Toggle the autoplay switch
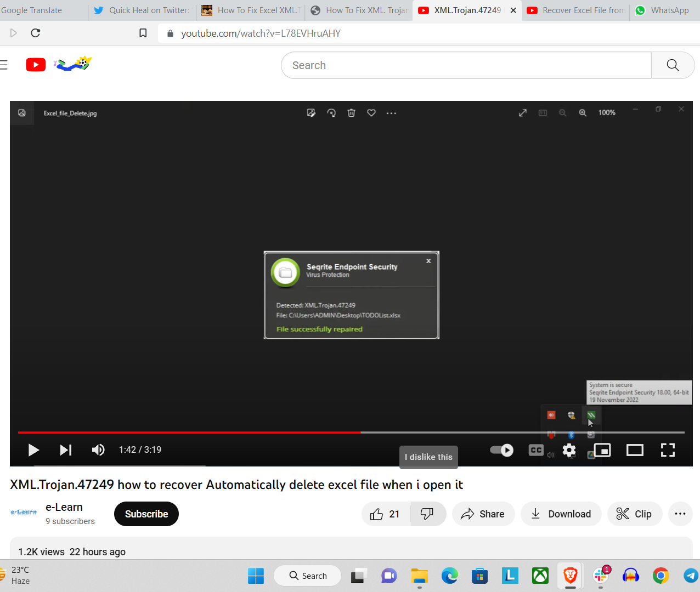This screenshot has height=592, width=700. pos(501,450)
